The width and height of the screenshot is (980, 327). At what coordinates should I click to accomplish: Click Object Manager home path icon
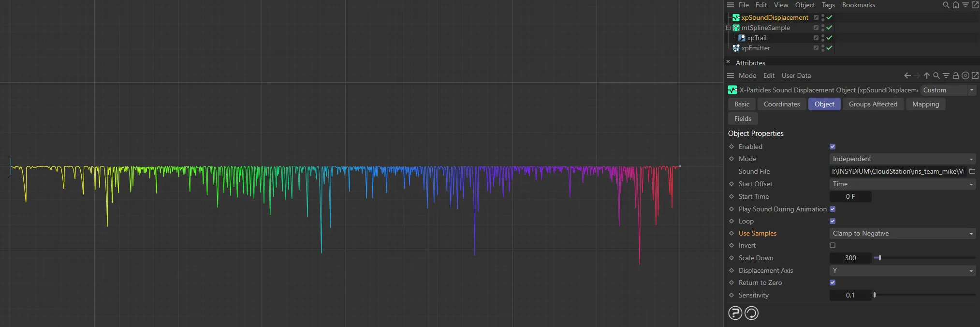(x=956, y=5)
